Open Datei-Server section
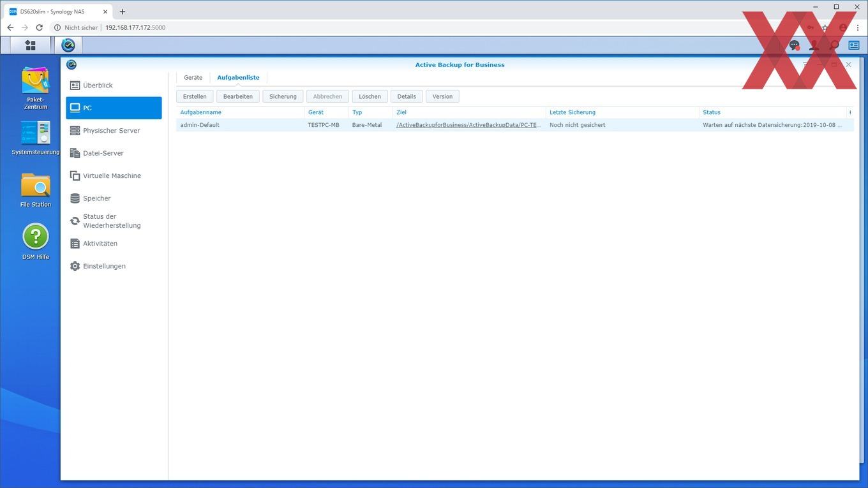The image size is (868, 488). (114, 153)
